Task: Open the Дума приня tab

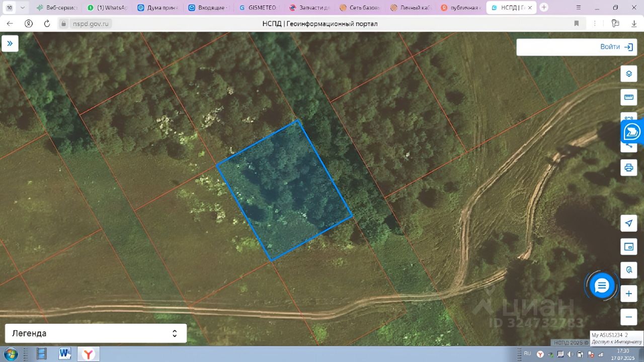Action: pyautogui.click(x=157, y=8)
